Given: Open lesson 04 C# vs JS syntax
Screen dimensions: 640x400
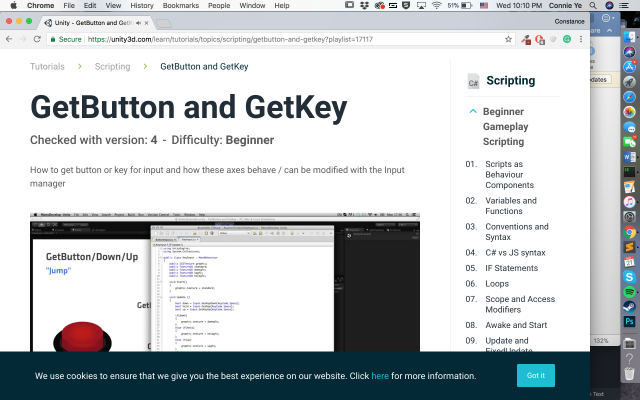Looking at the screenshot, I should pos(515,253).
